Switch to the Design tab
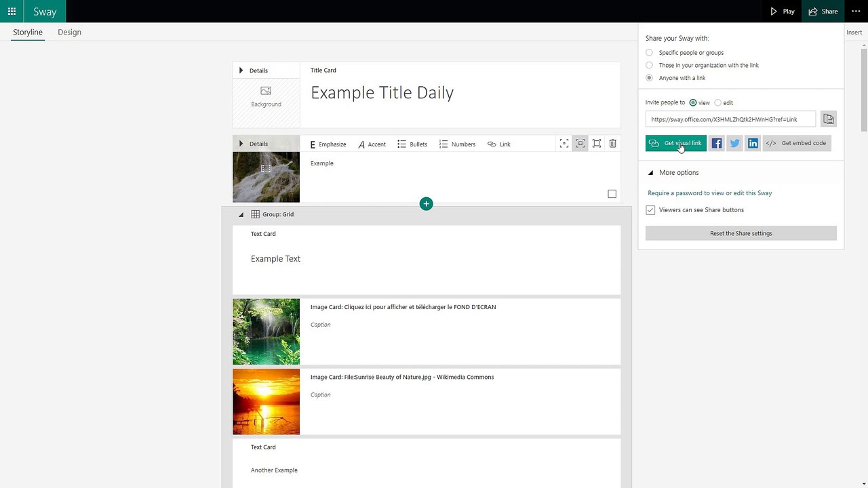This screenshot has height=488, width=868. [x=69, y=32]
